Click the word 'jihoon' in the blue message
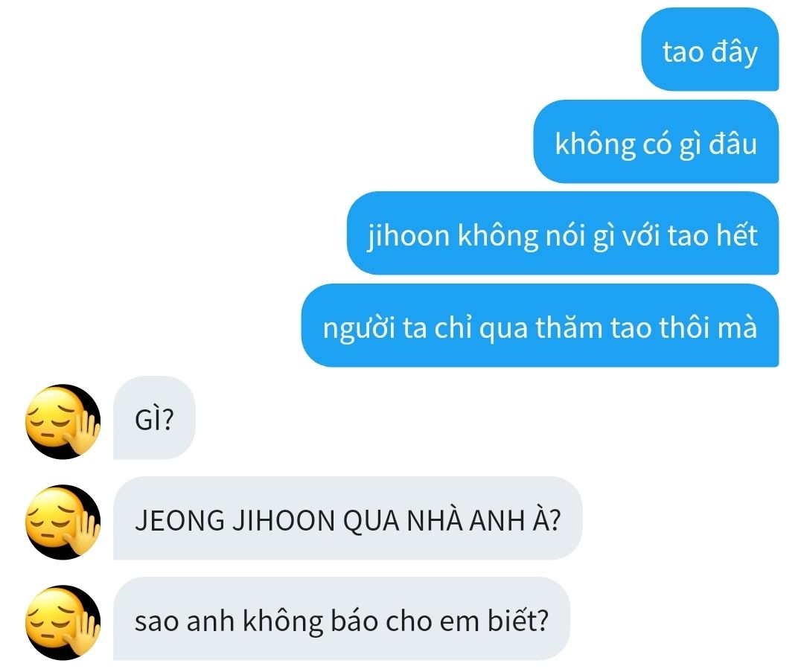Viewport: 804px width, 672px height. 408,236
